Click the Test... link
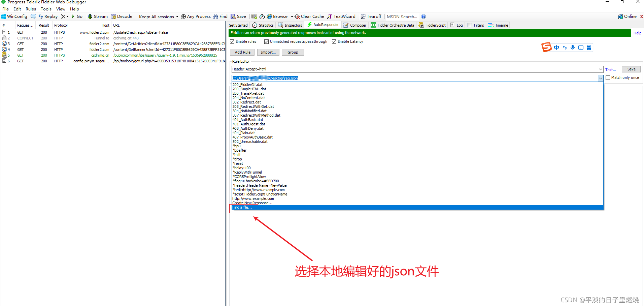644x306 pixels. tap(610, 70)
